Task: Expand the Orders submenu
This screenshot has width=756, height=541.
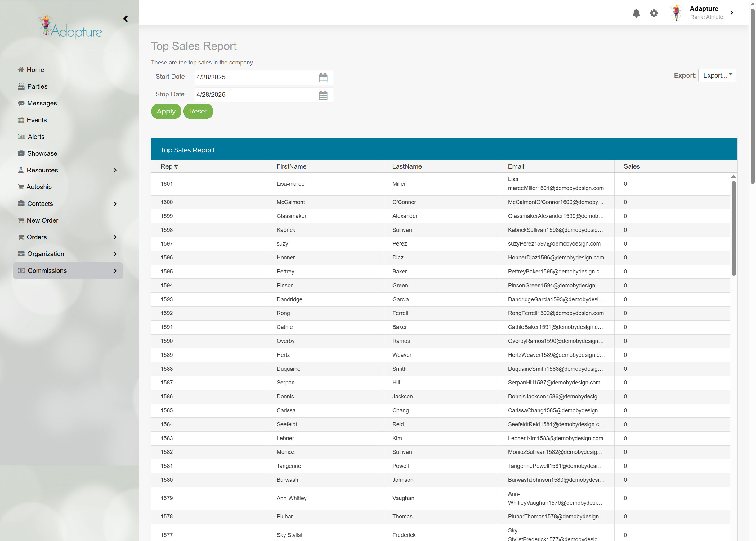Action: pyautogui.click(x=115, y=237)
